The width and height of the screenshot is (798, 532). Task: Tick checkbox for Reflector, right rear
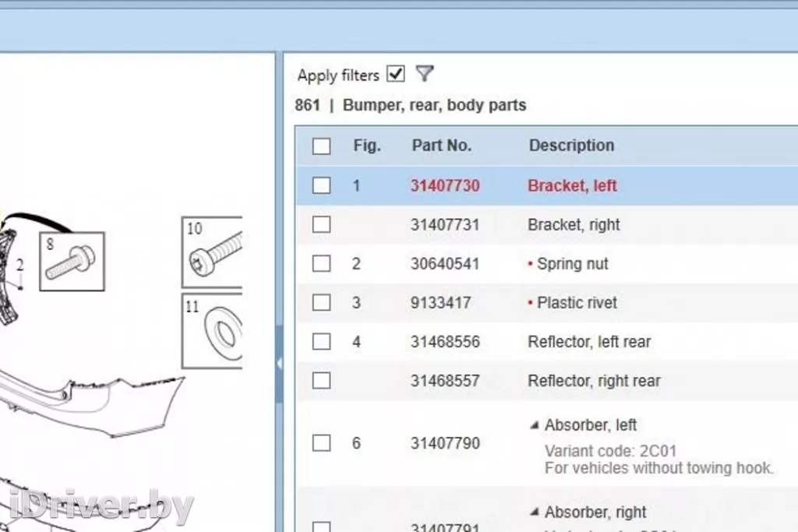click(x=321, y=380)
